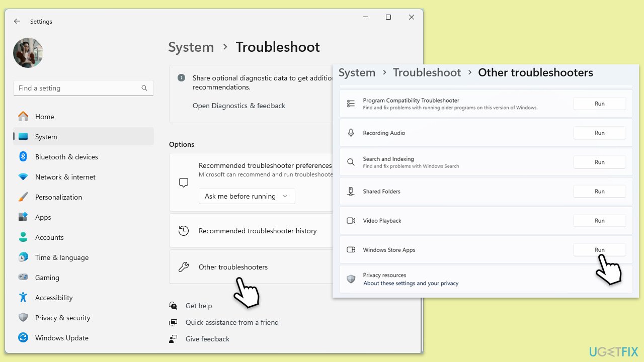Select Bluetooth & devices in sidebar

(66, 157)
